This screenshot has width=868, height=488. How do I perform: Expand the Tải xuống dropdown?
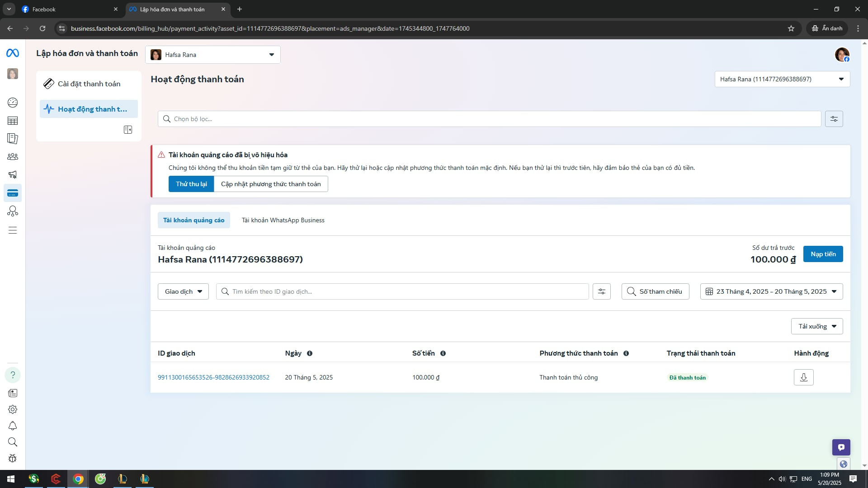pyautogui.click(x=816, y=326)
